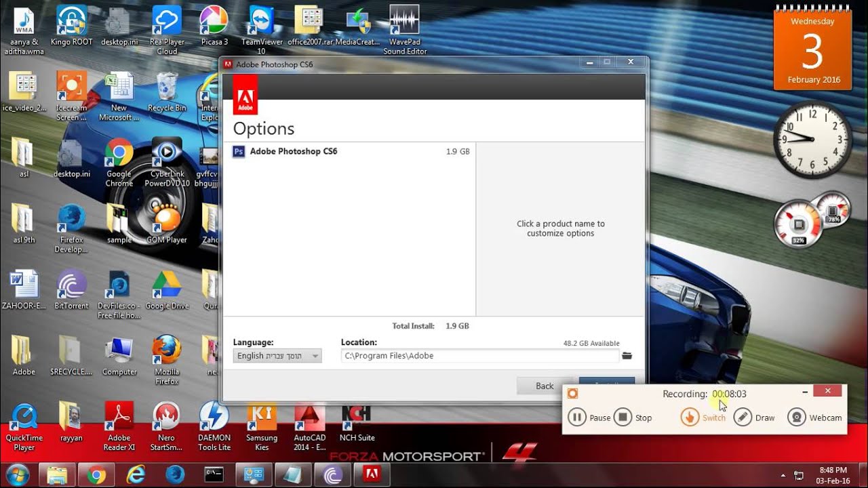Stop the screen recording
Viewport: 868px width, 488px height.
[633, 418]
